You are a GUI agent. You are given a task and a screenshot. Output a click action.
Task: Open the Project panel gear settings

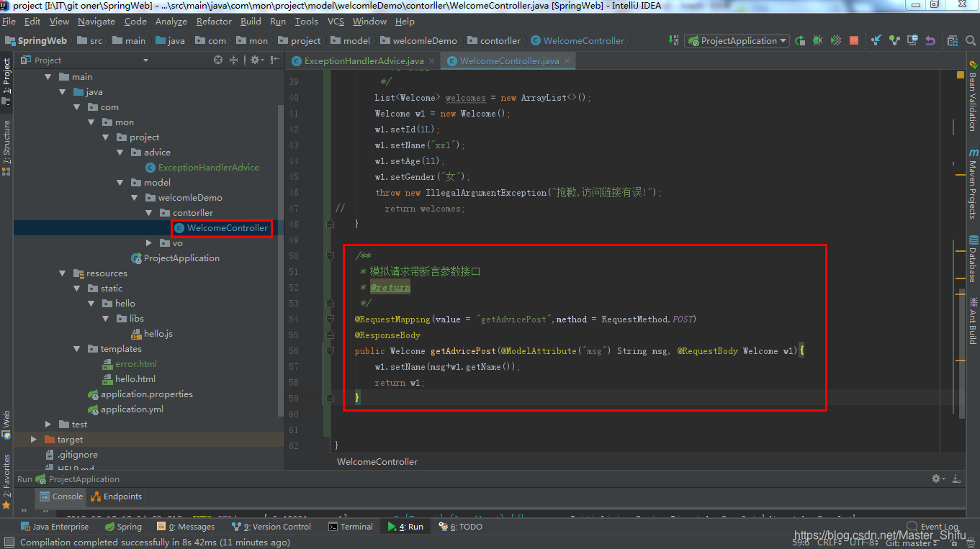256,60
